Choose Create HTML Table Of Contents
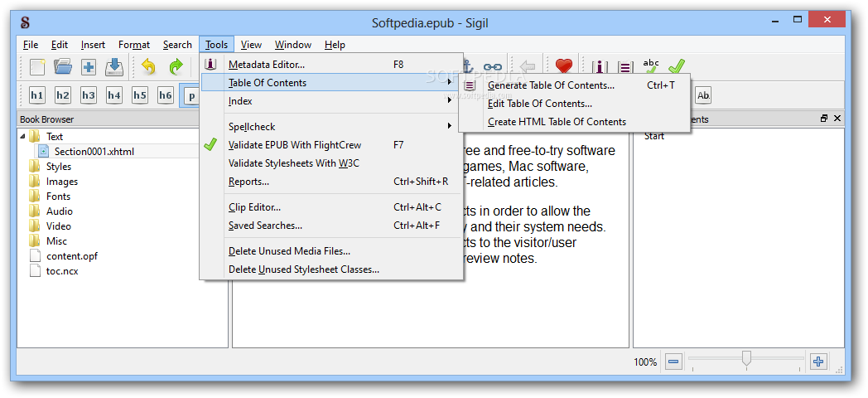 pyautogui.click(x=575, y=122)
